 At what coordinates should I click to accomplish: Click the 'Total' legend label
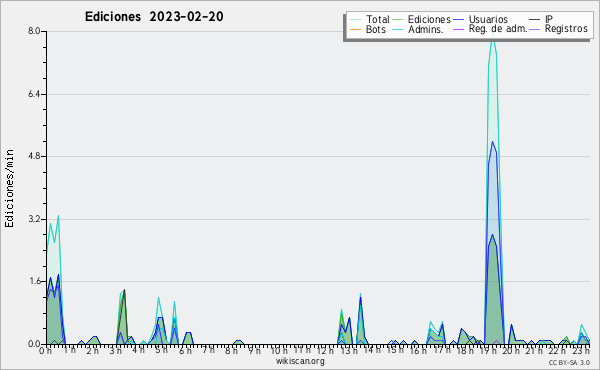coord(377,19)
